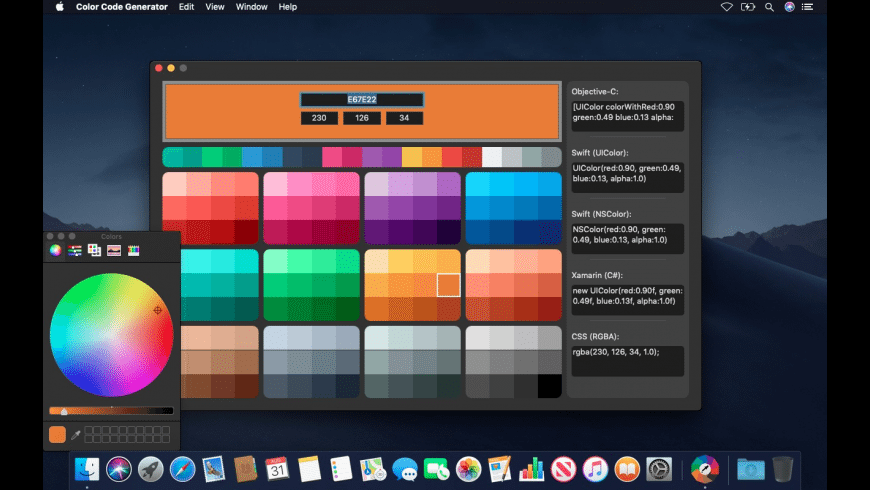The width and height of the screenshot is (870, 490).
Task: Activate the eyedropper color sampler
Action: tap(75, 434)
